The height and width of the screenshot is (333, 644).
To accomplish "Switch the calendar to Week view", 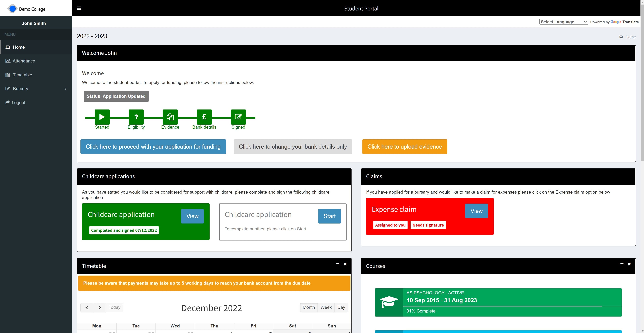I will 326,307.
